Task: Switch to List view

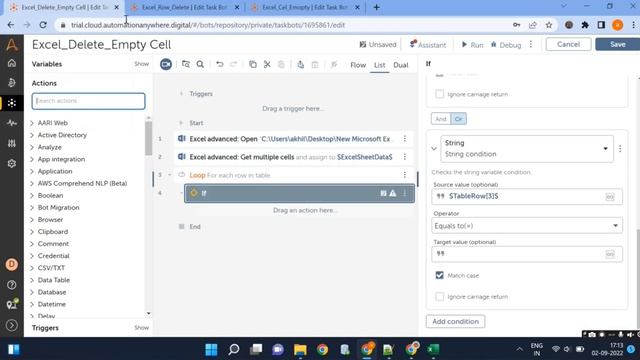Action: tap(380, 65)
